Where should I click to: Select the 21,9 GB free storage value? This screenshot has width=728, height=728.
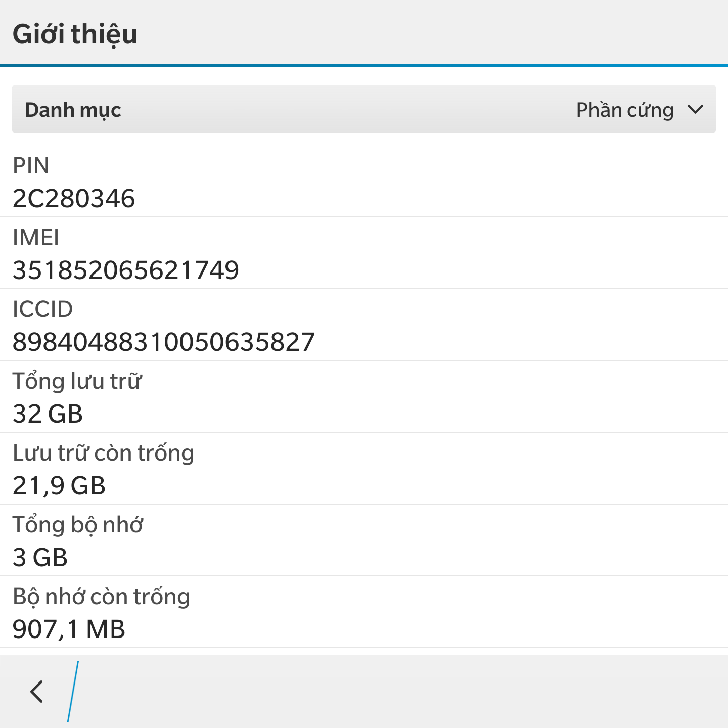[x=59, y=486]
